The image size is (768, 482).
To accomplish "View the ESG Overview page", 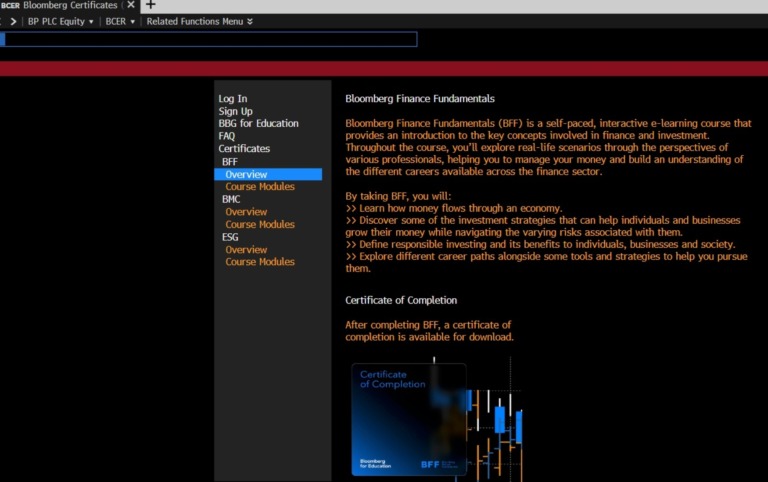I will coord(246,249).
